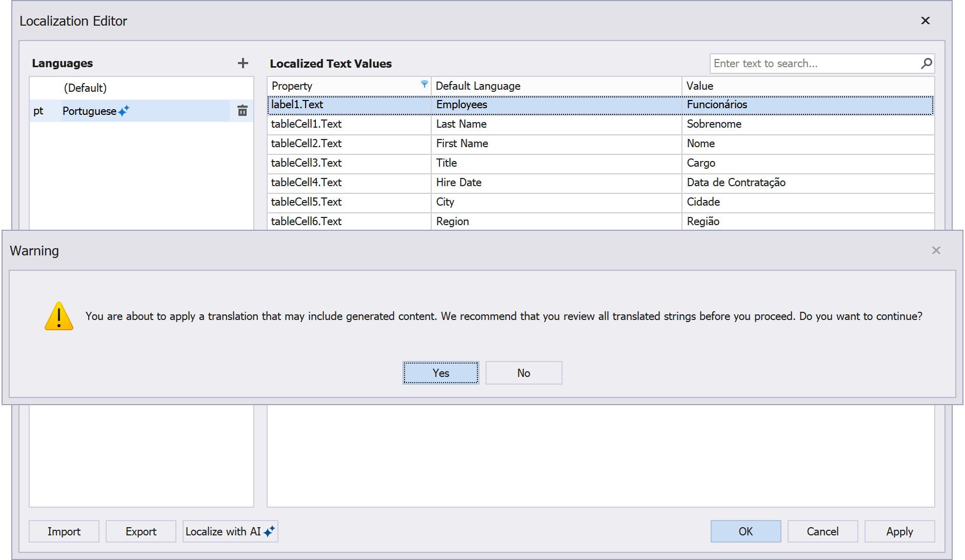
Task: Close the Localization Editor window
Action: 926,21
